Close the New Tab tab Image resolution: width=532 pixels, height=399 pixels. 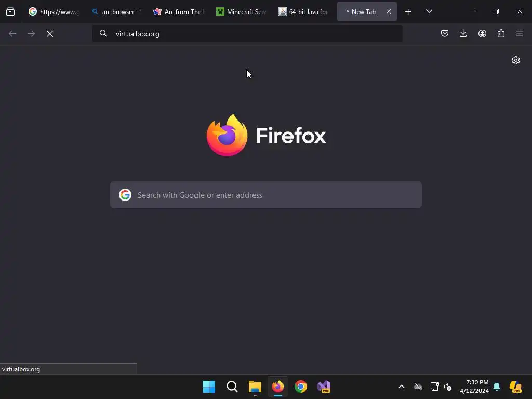(x=389, y=11)
